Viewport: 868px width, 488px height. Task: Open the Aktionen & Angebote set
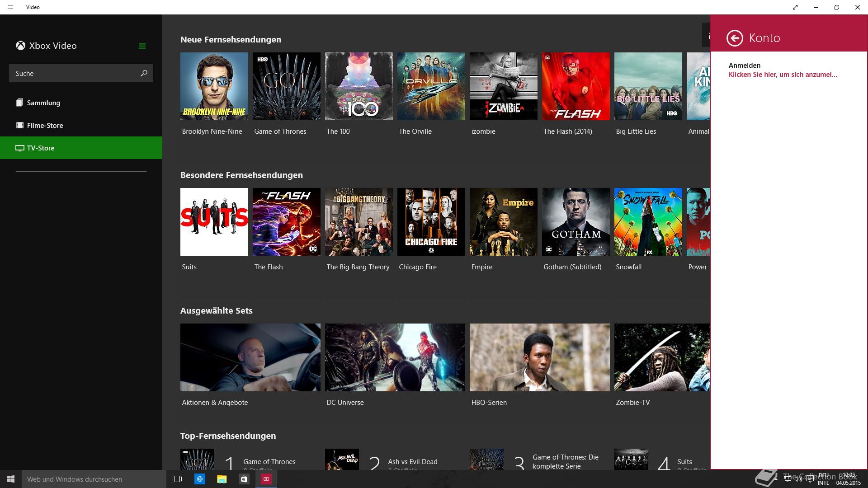pos(250,357)
